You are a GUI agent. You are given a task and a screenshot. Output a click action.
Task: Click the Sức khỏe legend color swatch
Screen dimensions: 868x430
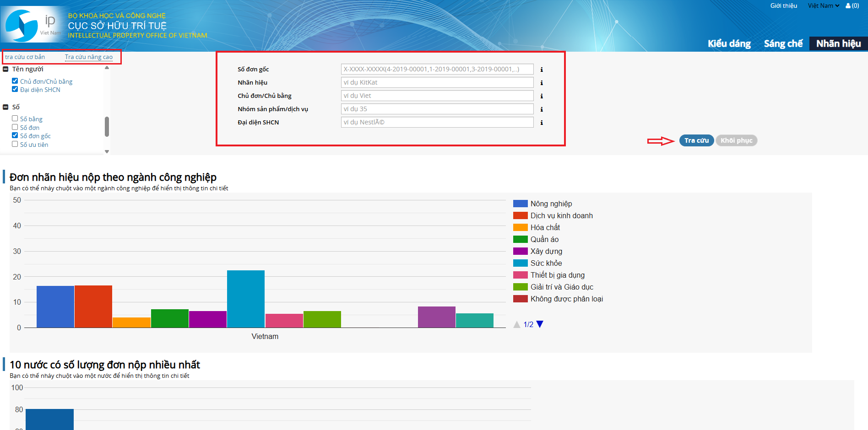(x=520, y=263)
